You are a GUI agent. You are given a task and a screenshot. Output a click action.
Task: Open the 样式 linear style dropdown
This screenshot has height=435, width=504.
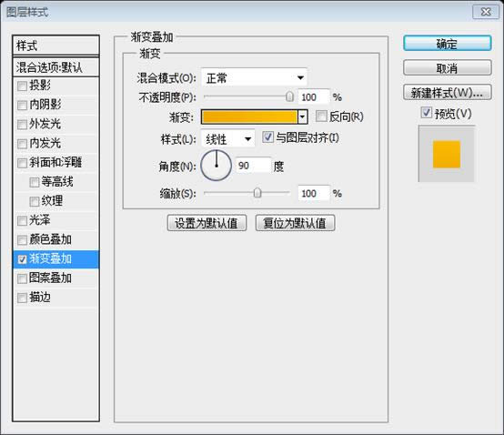point(228,139)
